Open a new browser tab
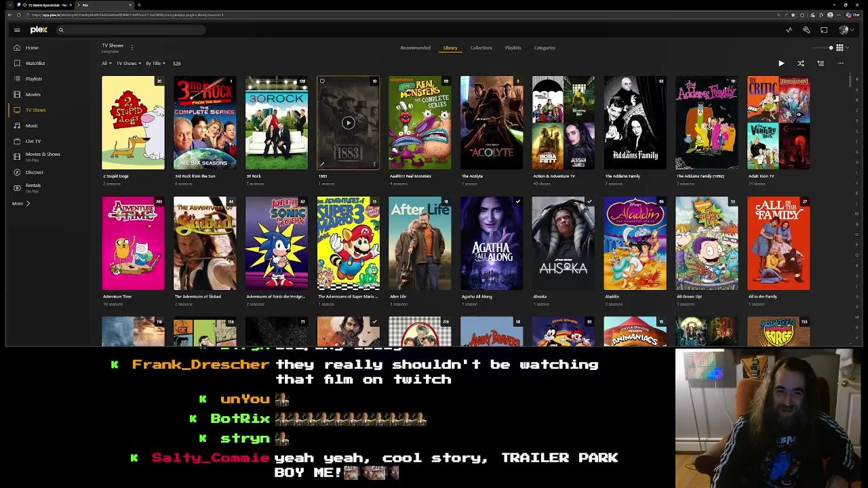 click(x=139, y=5)
